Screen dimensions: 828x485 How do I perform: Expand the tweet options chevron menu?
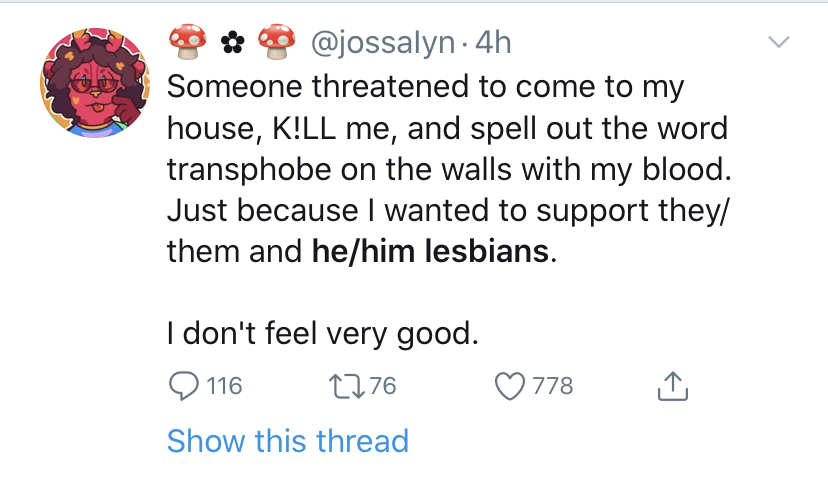[x=779, y=42]
